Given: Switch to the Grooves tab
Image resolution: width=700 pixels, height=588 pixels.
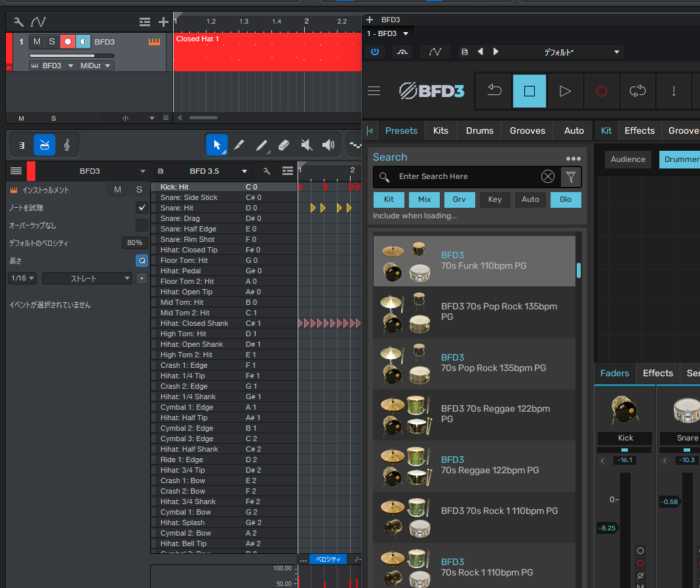Looking at the screenshot, I should click(527, 130).
